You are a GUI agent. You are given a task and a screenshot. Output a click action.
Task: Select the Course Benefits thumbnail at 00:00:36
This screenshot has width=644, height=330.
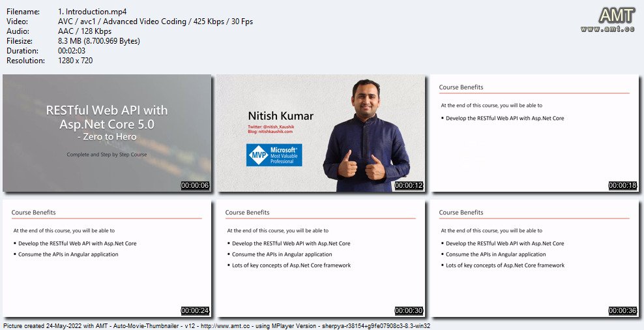[x=534, y=258]
